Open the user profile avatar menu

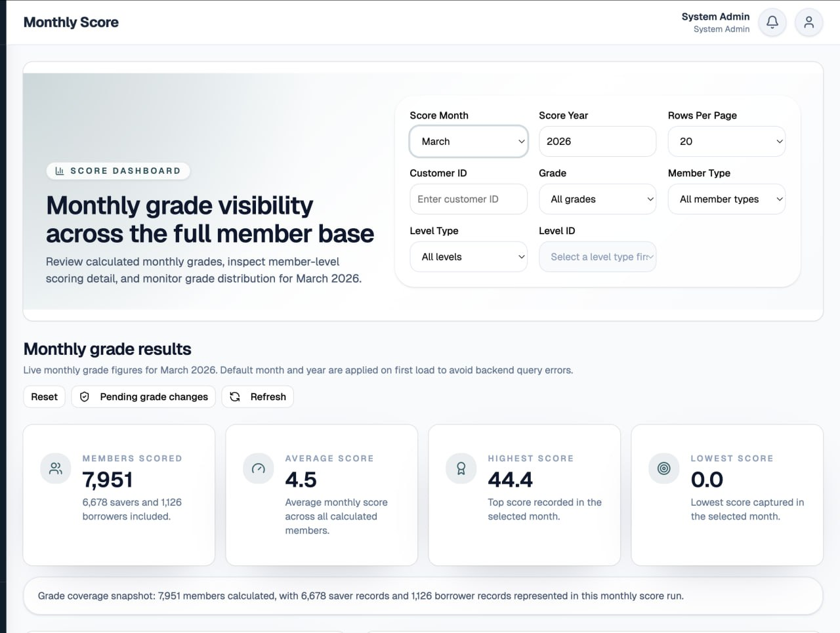click(x=809, y=22)
